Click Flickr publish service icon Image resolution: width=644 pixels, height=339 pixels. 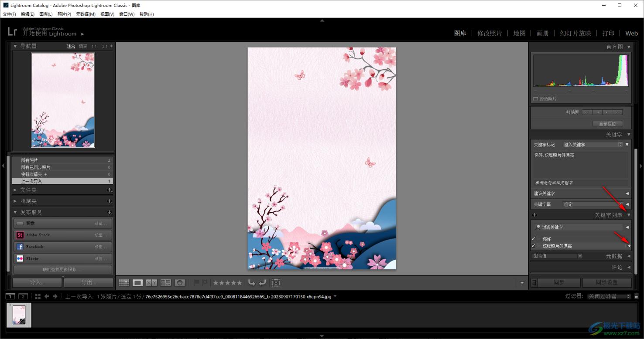tap(20, 258)
